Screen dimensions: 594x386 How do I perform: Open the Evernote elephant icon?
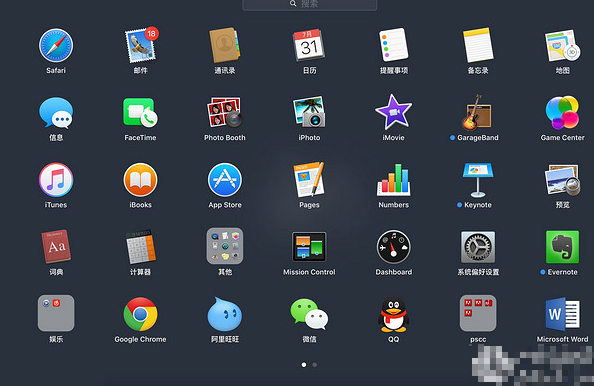click(563, 247)
